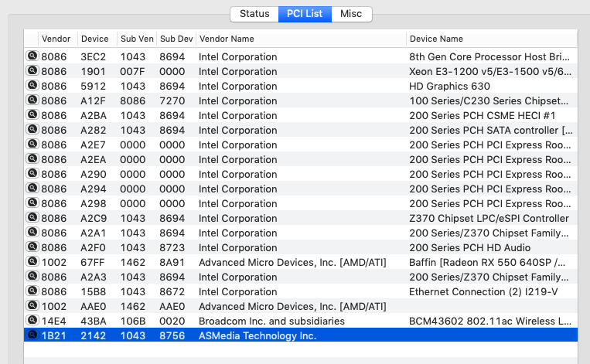
Task: Click the lookup icon for device A2E7
Action: click(x=32, y=144)
